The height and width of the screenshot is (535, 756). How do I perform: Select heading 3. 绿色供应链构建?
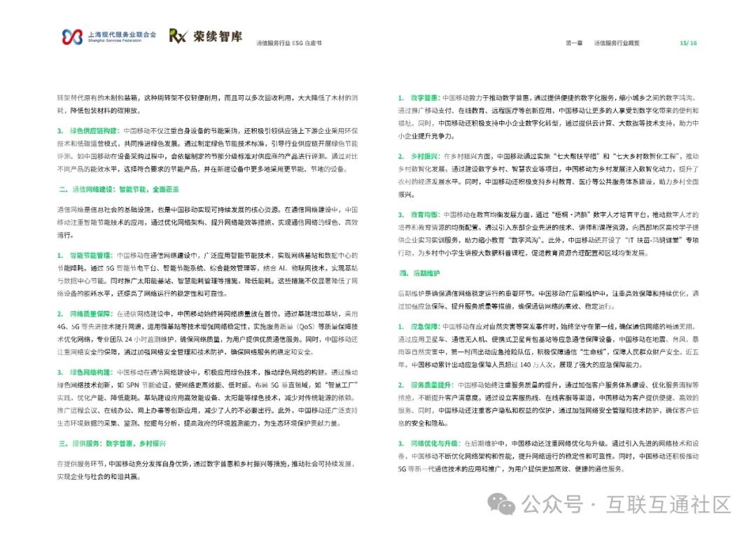88,131
